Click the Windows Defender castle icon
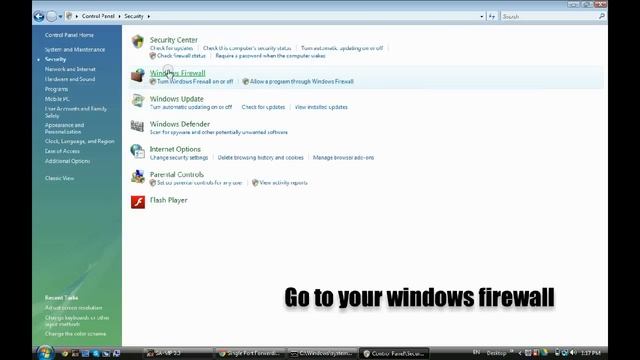 tap(138, 126)
